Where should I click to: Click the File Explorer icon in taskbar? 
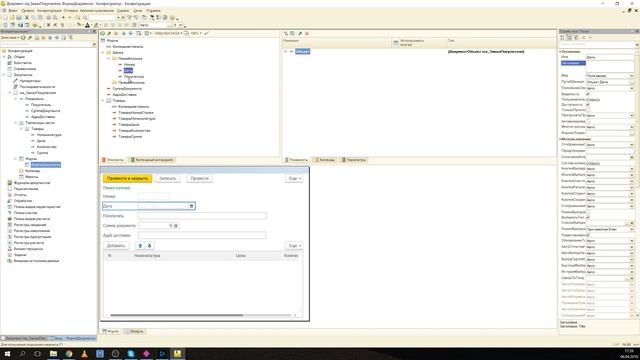click(x=53, y=354)
